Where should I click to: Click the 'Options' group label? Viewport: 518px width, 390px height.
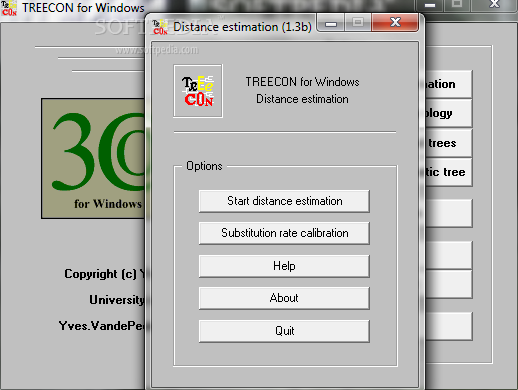click(x=204, y=166)
